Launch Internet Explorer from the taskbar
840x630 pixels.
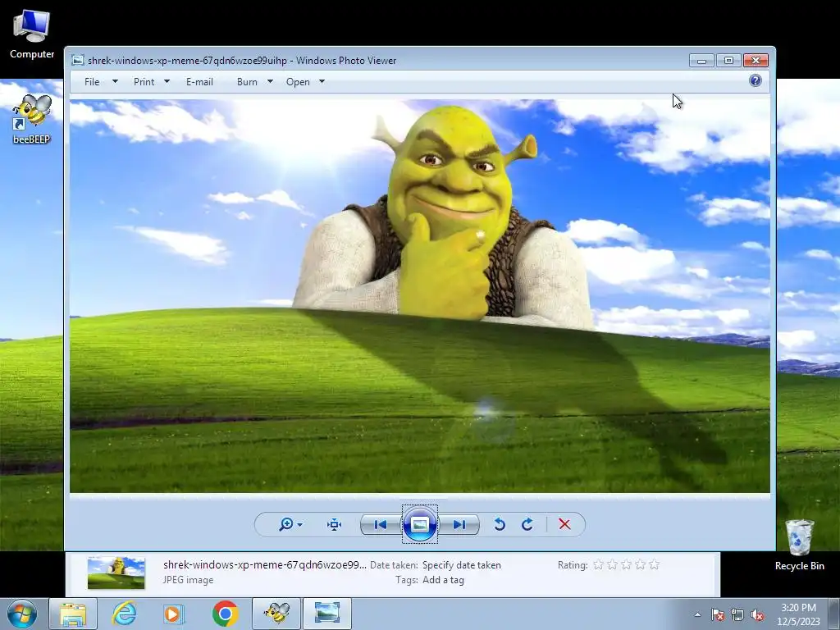(x=125, y=614)
